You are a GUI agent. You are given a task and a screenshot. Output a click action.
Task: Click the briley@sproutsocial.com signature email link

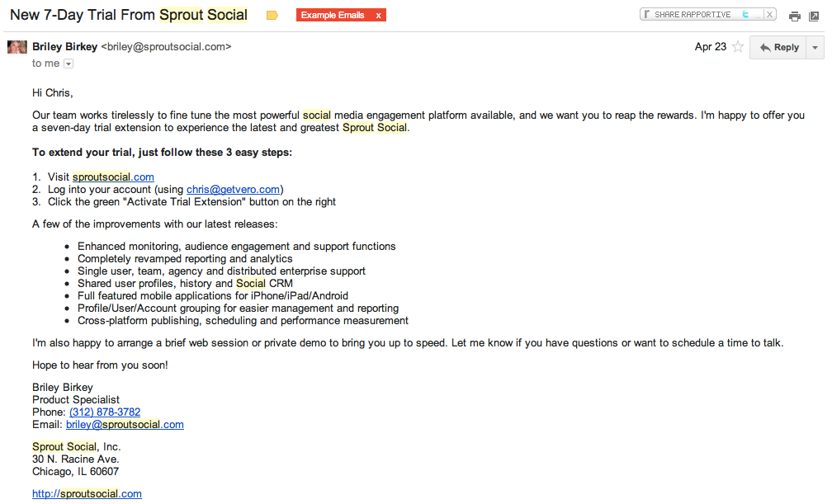tap(125, 424)
